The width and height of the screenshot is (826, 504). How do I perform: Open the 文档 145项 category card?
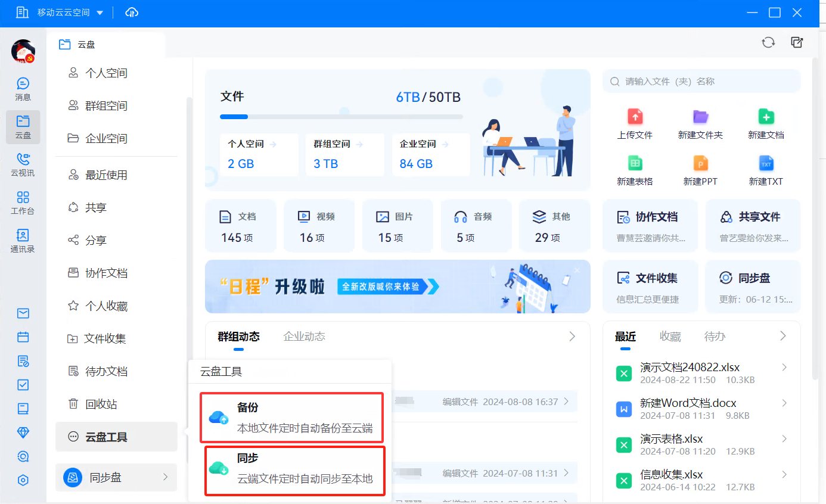pos(240,226)
